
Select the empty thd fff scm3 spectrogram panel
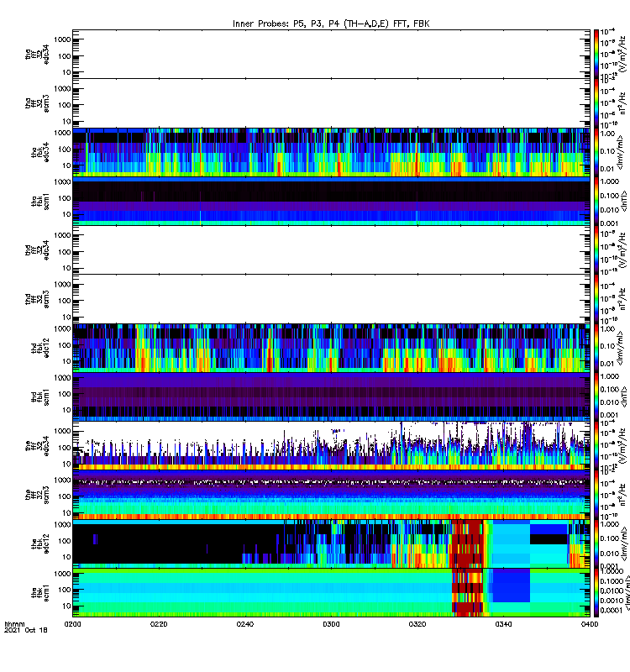[331, 299]
